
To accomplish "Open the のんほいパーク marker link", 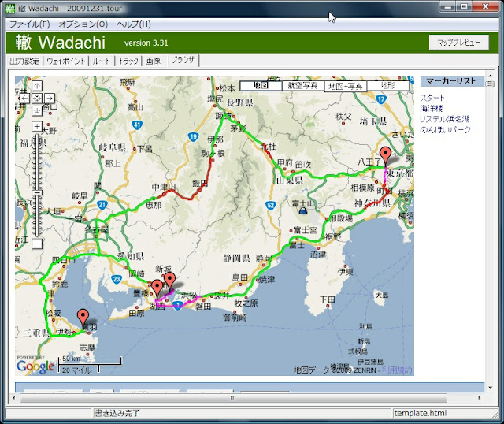I will pos(446,130).
